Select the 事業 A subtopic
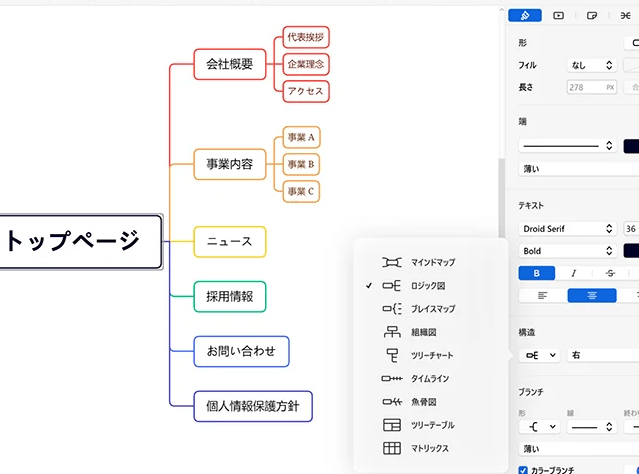This screenshot has width=639, height=474. (302, 137)
